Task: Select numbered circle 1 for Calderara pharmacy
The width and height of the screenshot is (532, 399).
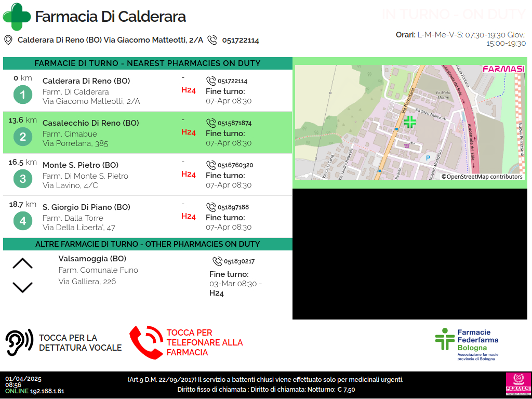Action: (22, 95)
